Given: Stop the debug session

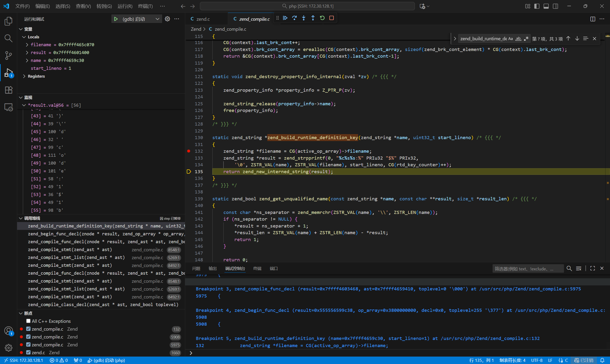Looking at the screenshot, I should [332, 18].
